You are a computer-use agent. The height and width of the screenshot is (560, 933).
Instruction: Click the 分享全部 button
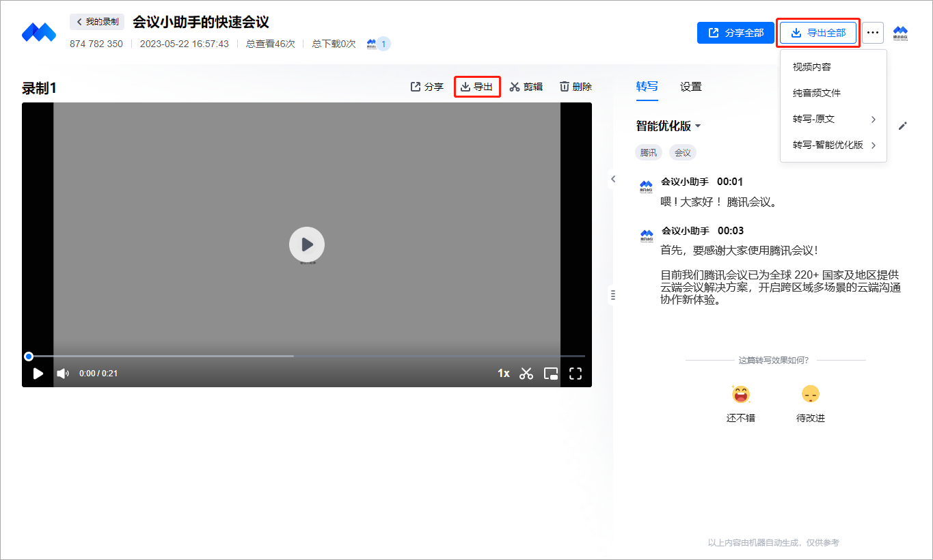735,33
